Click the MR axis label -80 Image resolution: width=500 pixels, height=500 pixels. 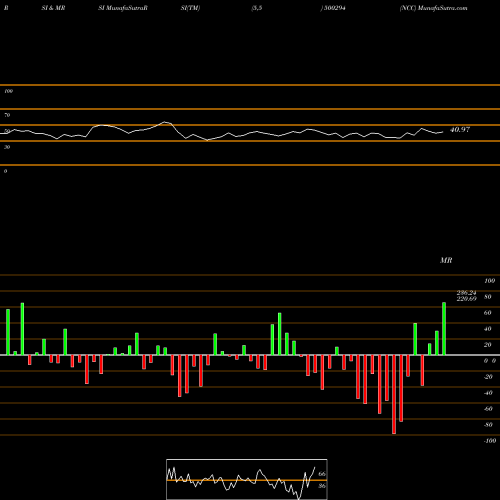click(x=488, y=425)
